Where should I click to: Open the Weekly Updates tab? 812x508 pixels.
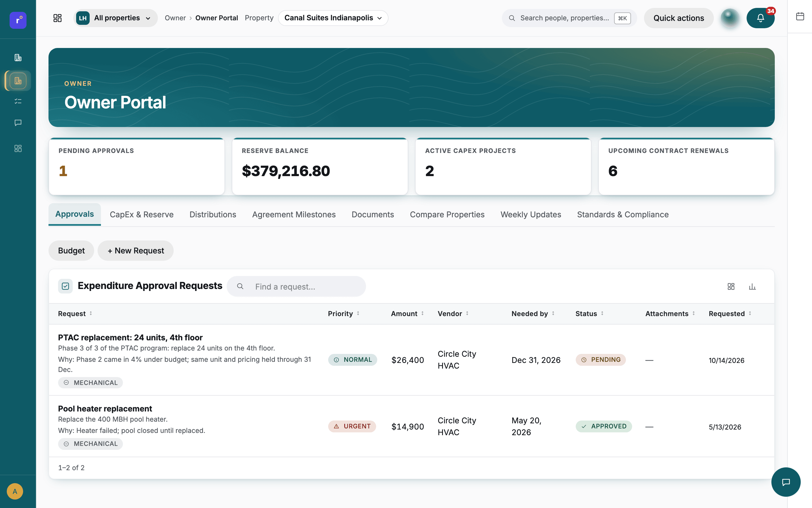point(531,215)
